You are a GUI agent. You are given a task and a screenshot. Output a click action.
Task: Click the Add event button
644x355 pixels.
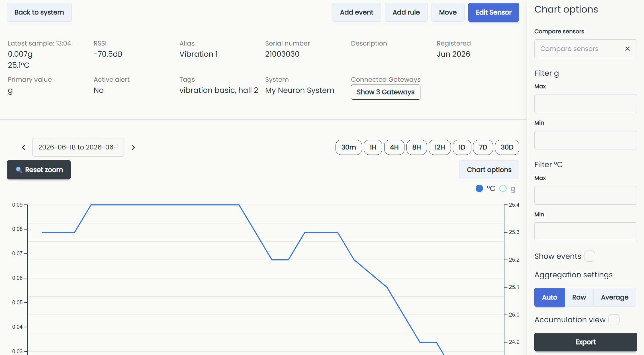coord(356,12)
